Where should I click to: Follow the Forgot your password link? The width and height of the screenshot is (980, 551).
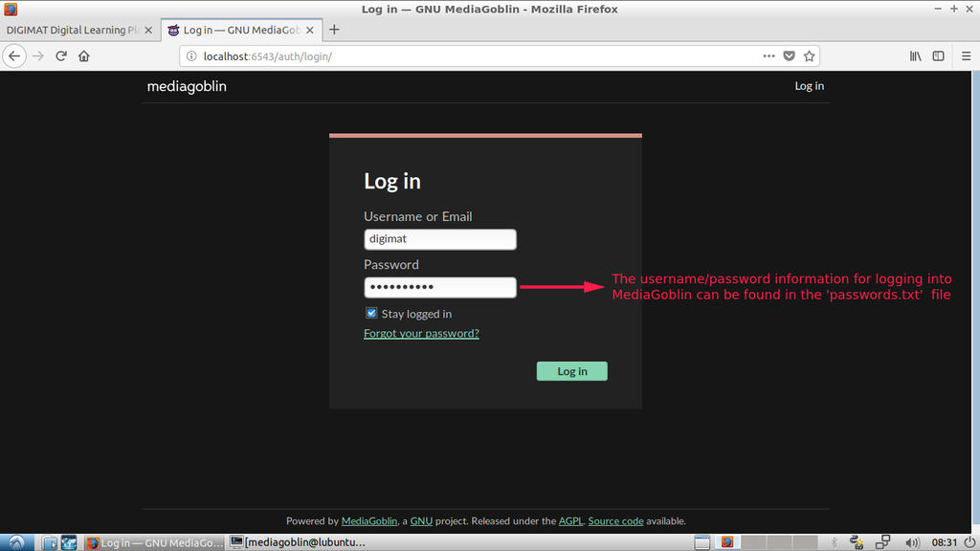421,334
